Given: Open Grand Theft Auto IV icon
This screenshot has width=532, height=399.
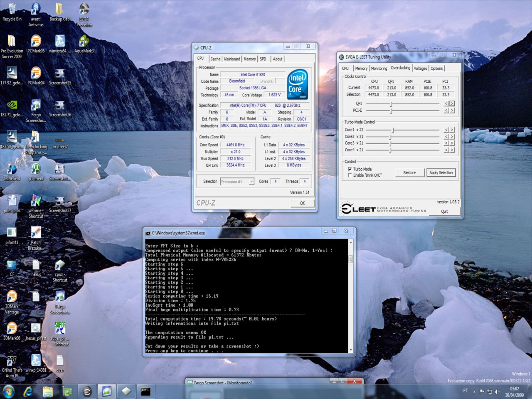Looking at the screenshot, I should tap(12, 366).
